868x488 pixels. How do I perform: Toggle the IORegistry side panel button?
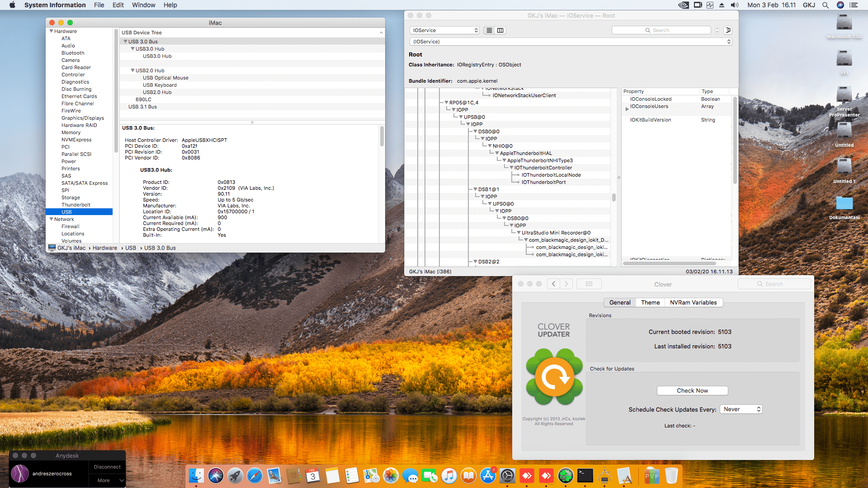(728, 30)
